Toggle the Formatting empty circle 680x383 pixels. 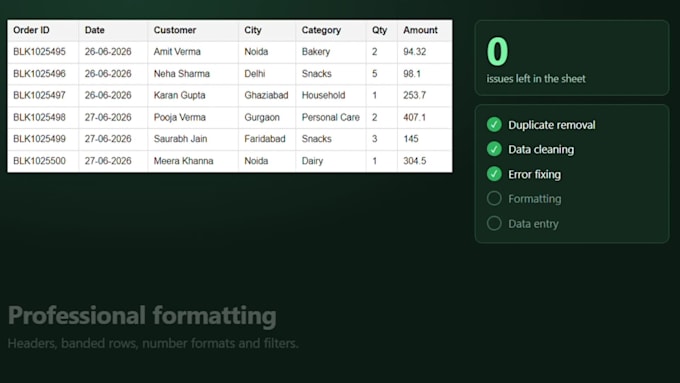click(x=494, y=199)
